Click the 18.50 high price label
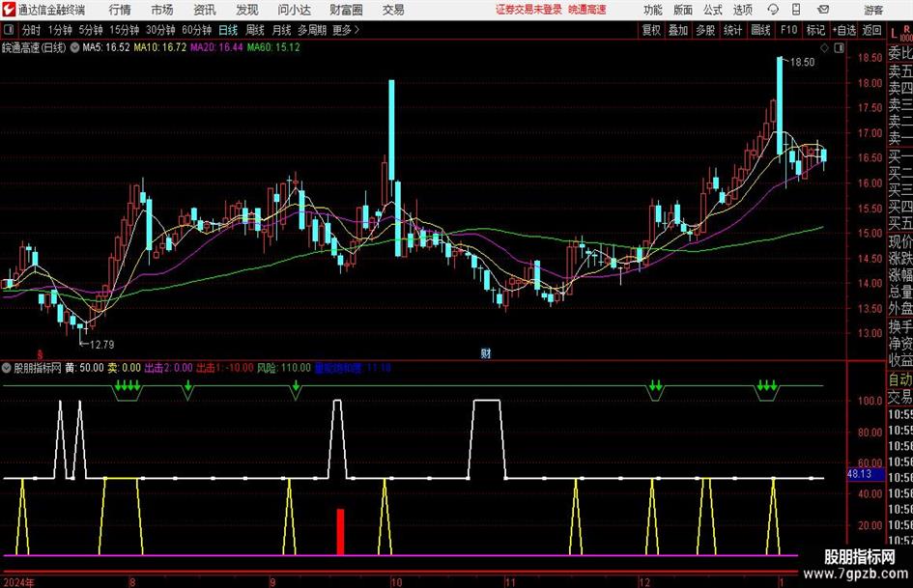The height and width of the screenshot is (588, 913). [x=802, y=63]
